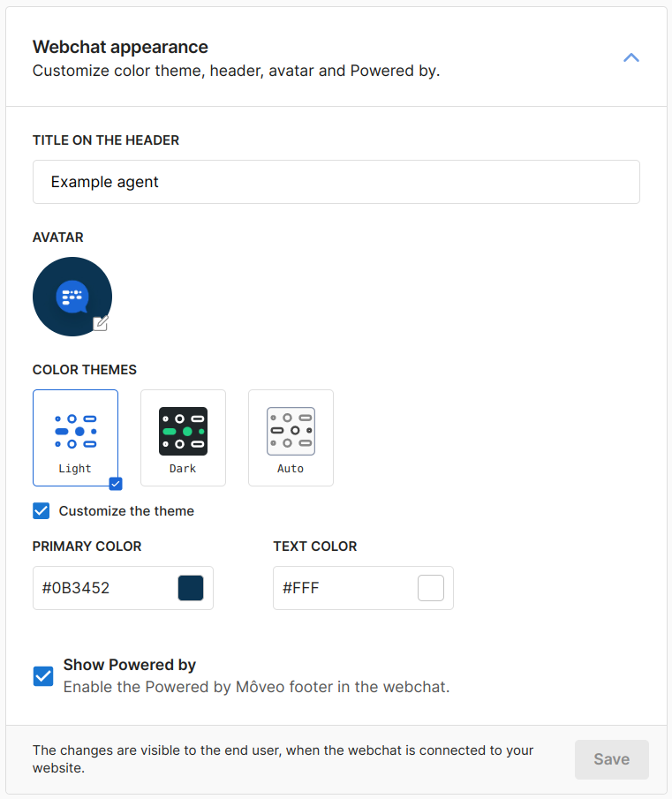Click the Dark theme label text
The height and width of the screenshot is (799, 672).
pyautogui.click(x=183, y=469)
